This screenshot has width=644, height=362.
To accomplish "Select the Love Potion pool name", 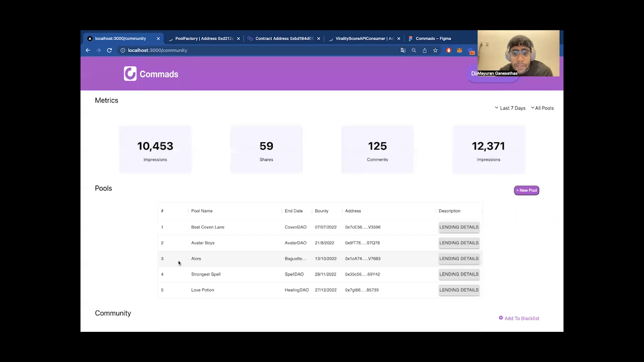I will 203,290.
